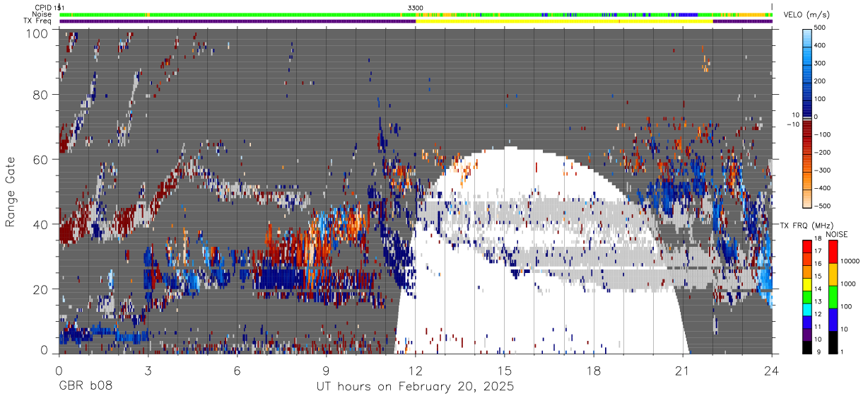The height and width of the screenshot is (401, 868).
Task: Click the yellow swatch in the TX frequency legend
Action: coord(807,284)
